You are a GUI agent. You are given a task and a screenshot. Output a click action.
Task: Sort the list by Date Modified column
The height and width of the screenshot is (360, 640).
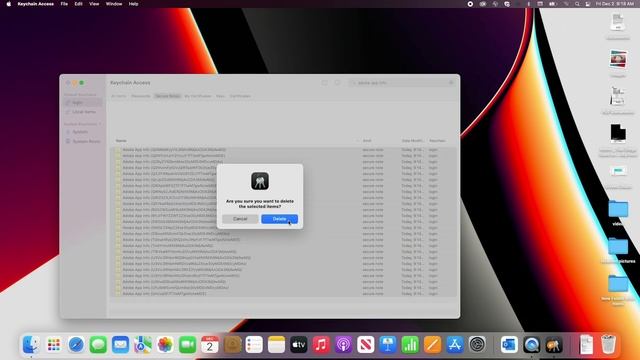coord(412,140)
